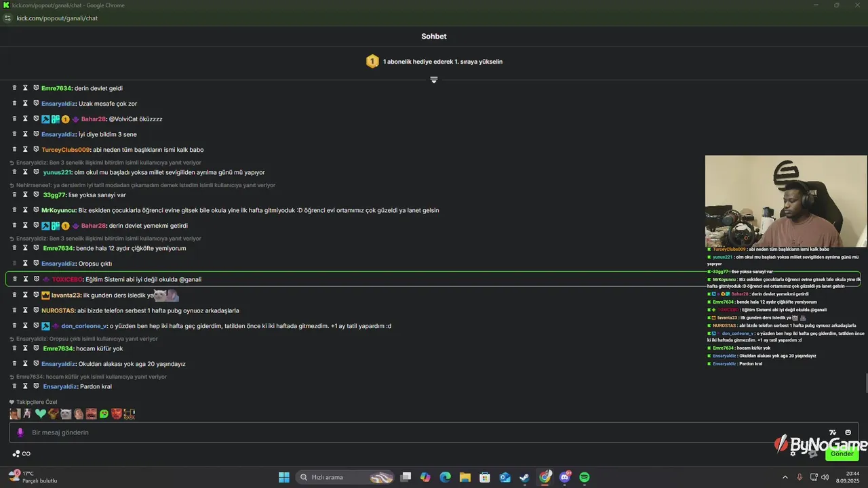Open Emre7634's profile on 'derin devlet geldi'

click(56, 88)
